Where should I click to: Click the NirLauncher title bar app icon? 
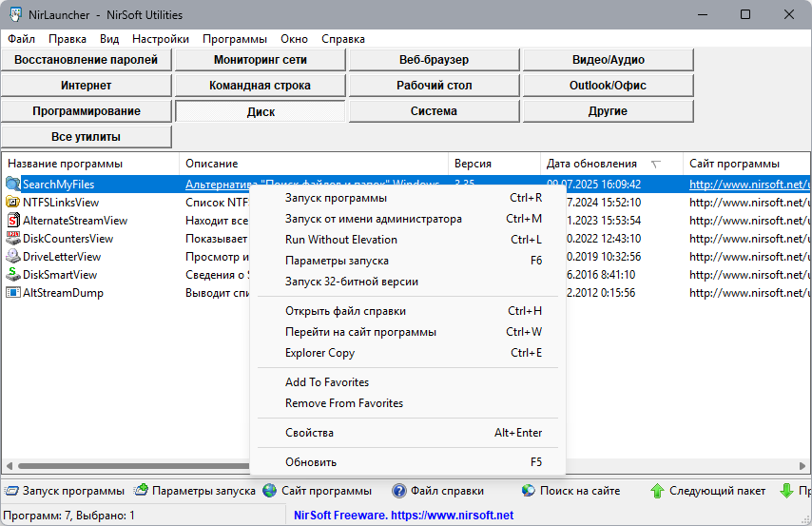[15, 14]
